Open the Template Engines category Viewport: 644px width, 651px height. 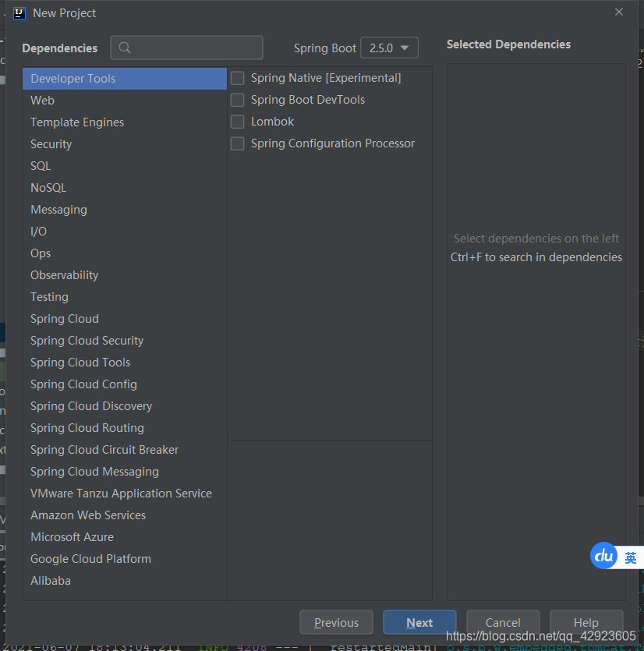tap(125, 122)
